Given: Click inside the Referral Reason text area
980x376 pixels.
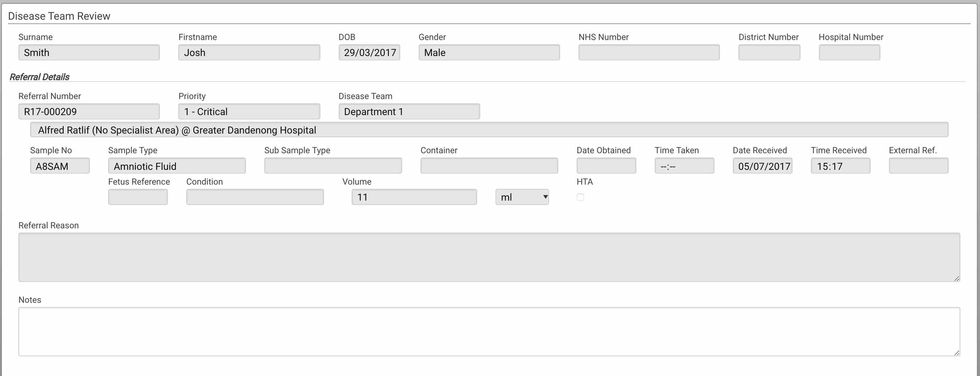Looking at the screenshot, I should point(489,257).
